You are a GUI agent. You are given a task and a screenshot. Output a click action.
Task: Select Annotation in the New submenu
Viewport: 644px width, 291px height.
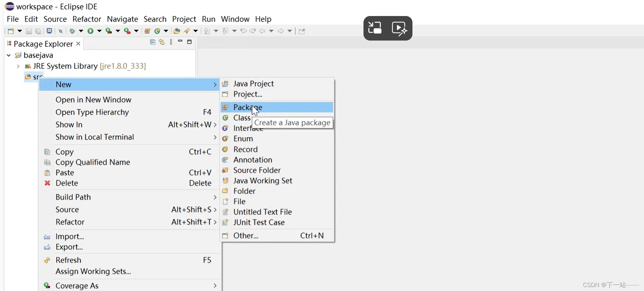[277, 160]
